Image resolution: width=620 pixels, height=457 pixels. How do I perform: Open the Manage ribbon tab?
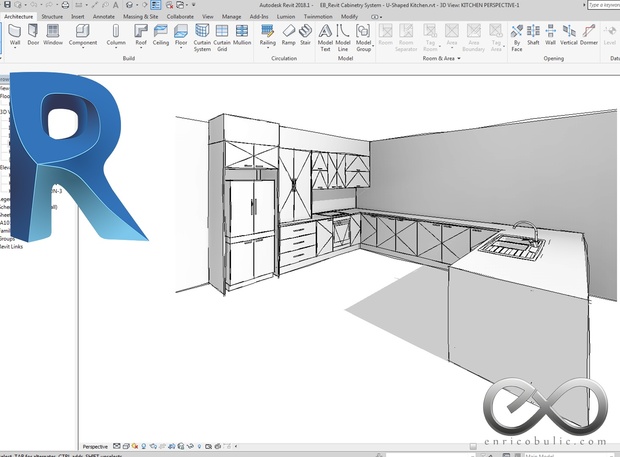pos(231,17)
